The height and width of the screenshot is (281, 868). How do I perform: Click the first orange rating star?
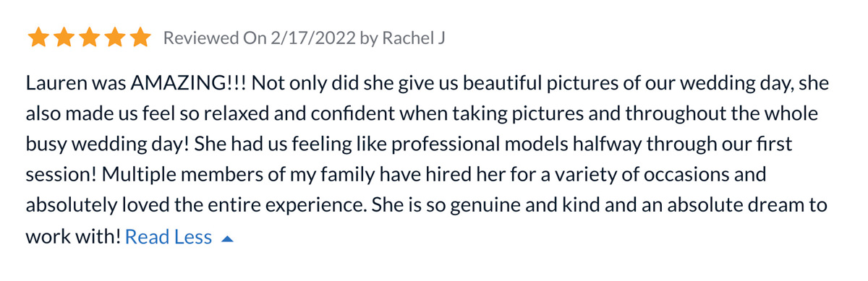(x=38, y=38)
